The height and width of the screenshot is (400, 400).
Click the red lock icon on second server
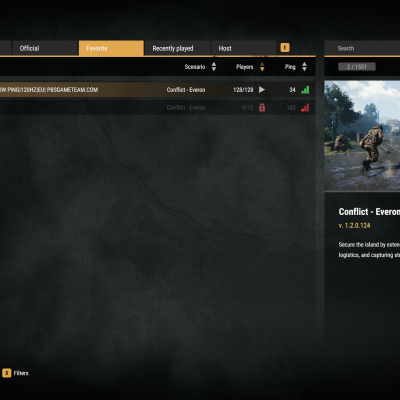point(262,107)
